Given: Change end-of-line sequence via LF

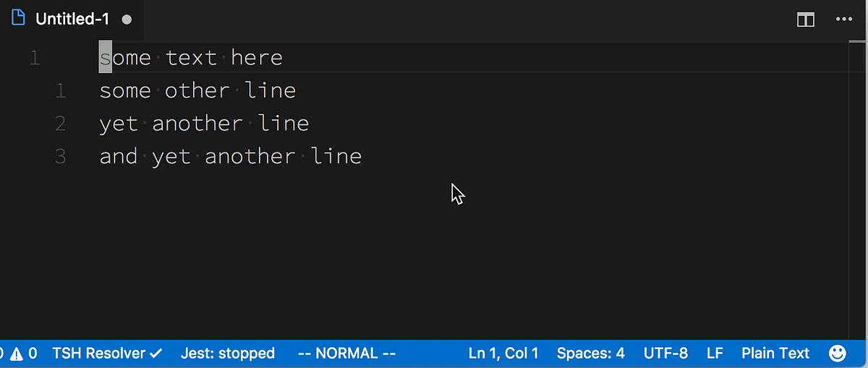Looking at the screenshot, I should click(x=715, y=354).
